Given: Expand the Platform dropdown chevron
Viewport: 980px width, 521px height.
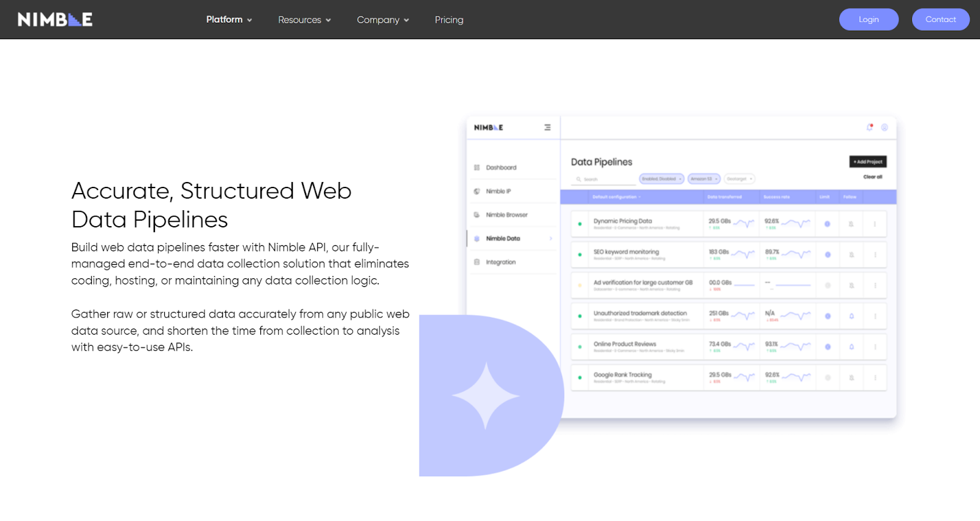Looking at the screenshot, I should tap(249, 20).
